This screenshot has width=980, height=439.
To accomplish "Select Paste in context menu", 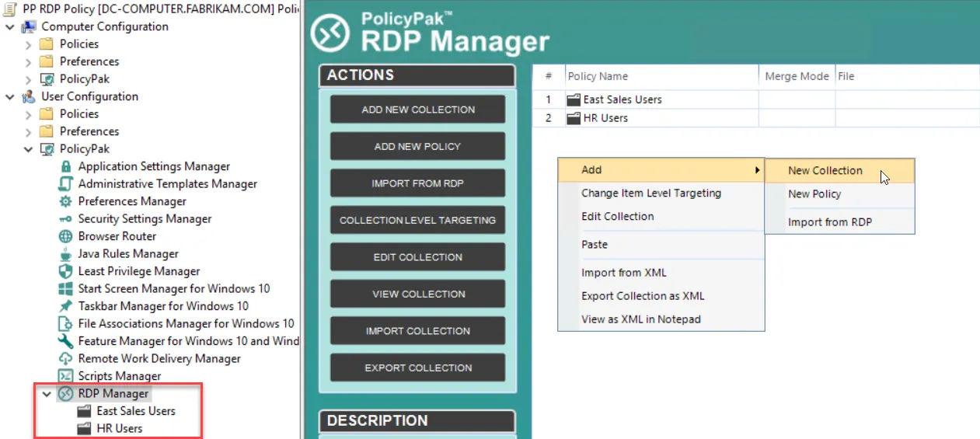I will point(661,245).
